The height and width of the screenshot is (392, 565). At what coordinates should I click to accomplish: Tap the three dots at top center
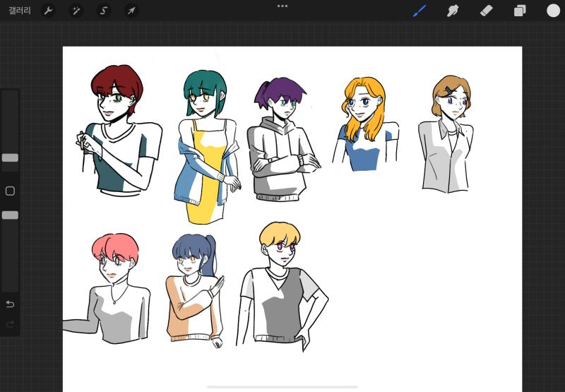(282, 6)
